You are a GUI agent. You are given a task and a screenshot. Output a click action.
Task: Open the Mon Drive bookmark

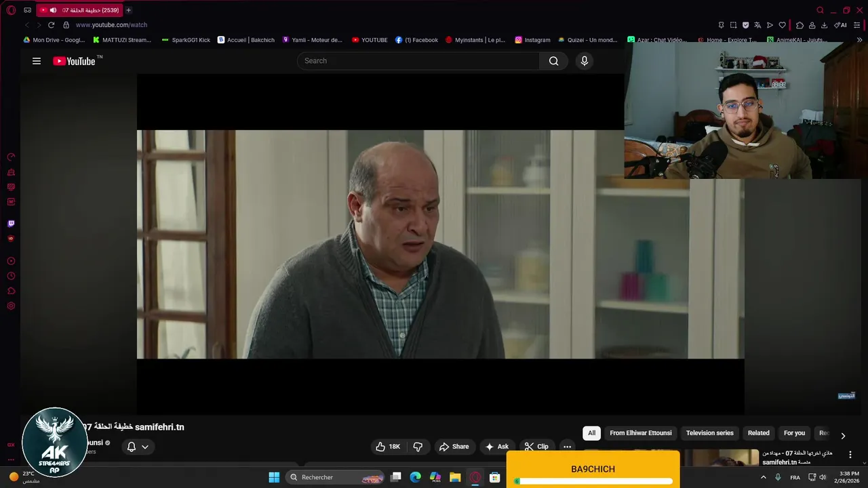(54, 40)
